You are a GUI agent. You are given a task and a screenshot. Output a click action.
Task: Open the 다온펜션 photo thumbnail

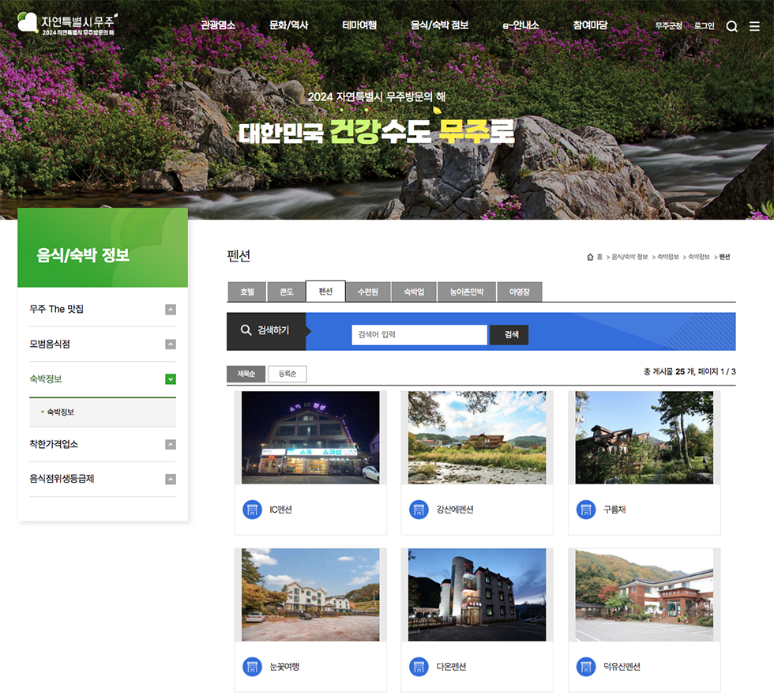(477, 595)
